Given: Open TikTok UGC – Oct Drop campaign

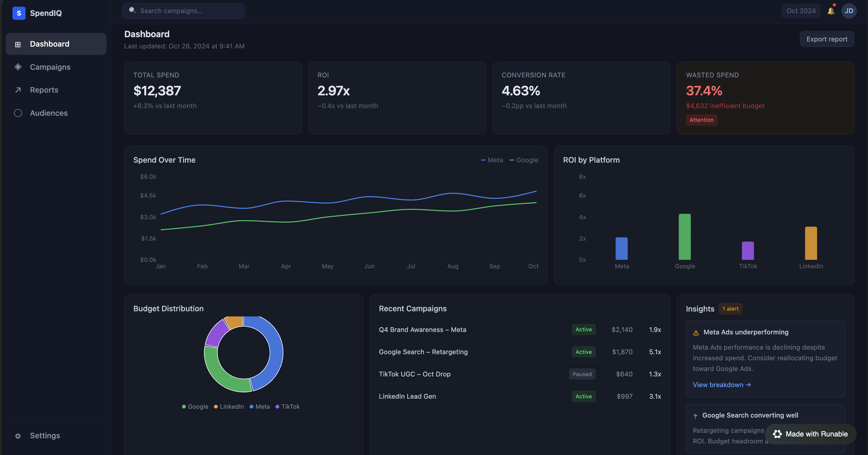Looking at the screenshot, I should pyautogui.click(x=520, y=374).
